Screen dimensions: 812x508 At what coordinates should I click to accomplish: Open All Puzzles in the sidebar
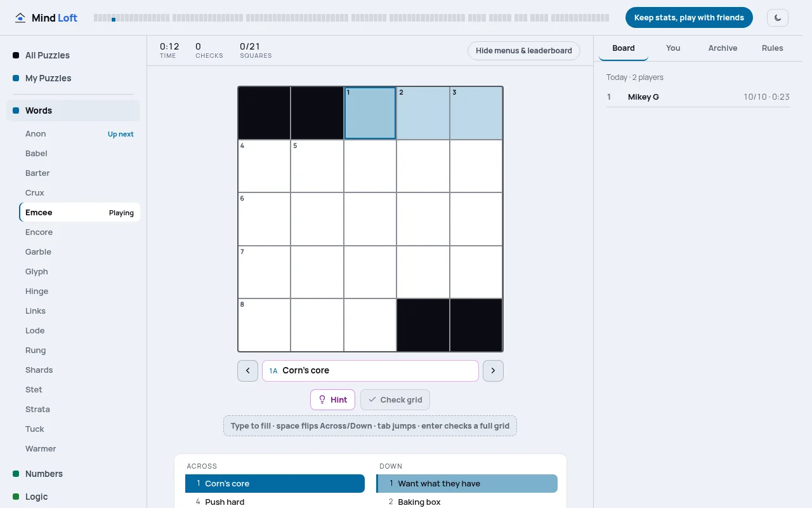(x=73, y=55)
